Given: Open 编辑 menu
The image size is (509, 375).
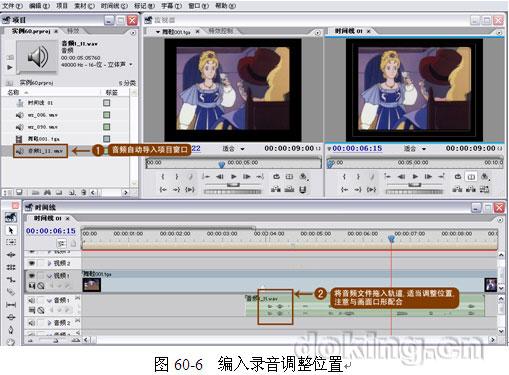Looking at the screenshot, I should coord(39,6).
